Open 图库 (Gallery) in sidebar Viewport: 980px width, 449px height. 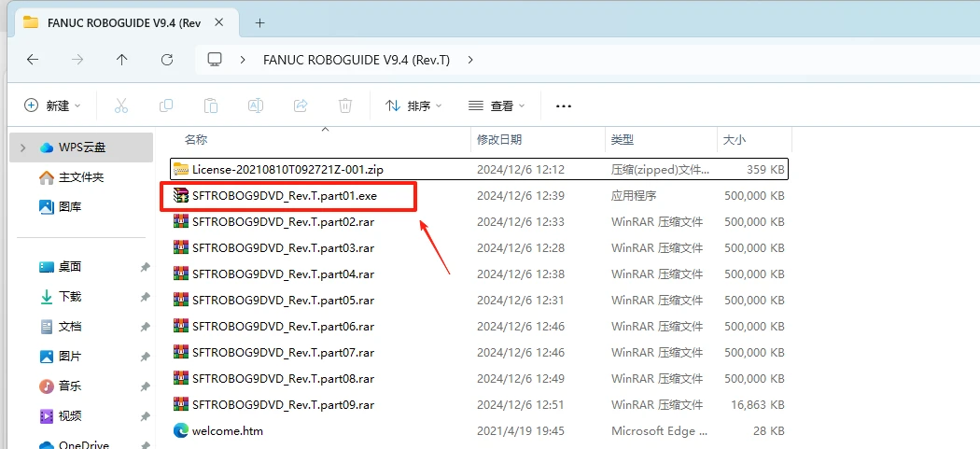click(x=69, y=207)
